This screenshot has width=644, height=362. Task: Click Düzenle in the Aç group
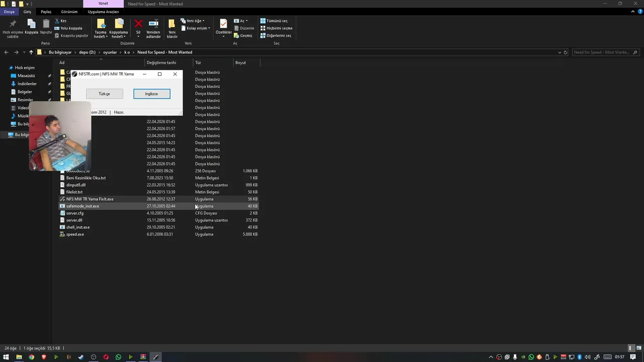tap(244, 28)
